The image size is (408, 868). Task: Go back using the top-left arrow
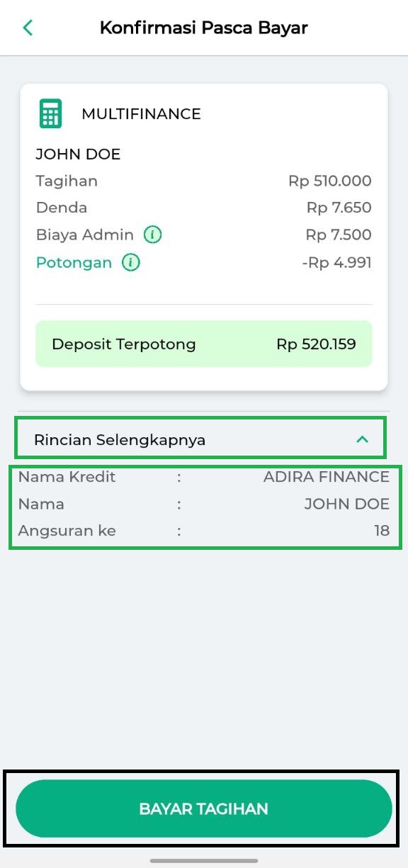tap(28, 28)
